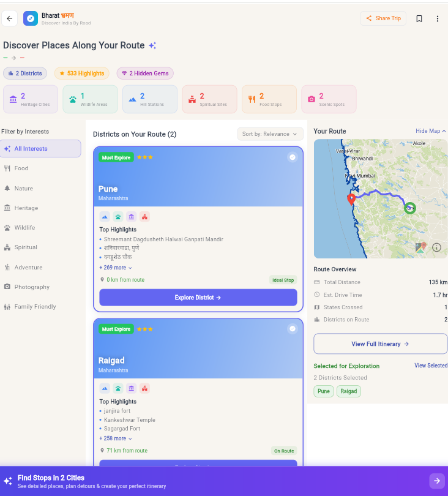448x496 pixels.
Task: Expand the +258 more highlights list
Action: coord(116,438)
